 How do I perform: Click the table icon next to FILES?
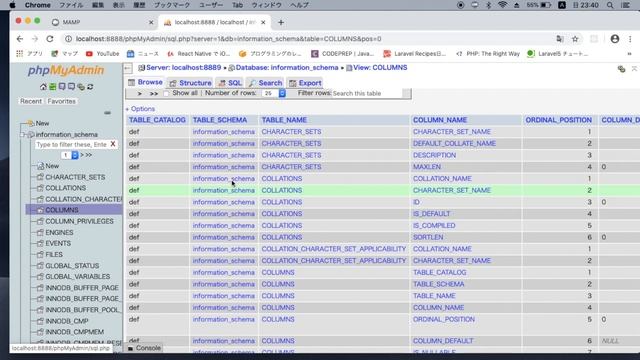pos(40,254)
